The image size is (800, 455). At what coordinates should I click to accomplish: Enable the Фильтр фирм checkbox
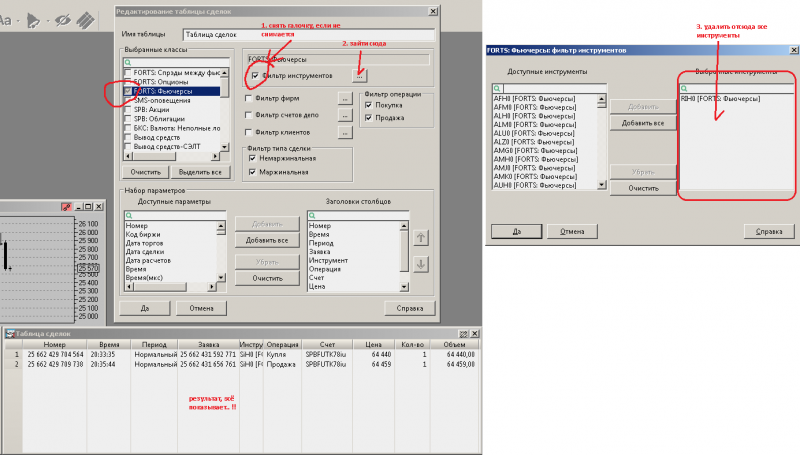click(248, 98)
